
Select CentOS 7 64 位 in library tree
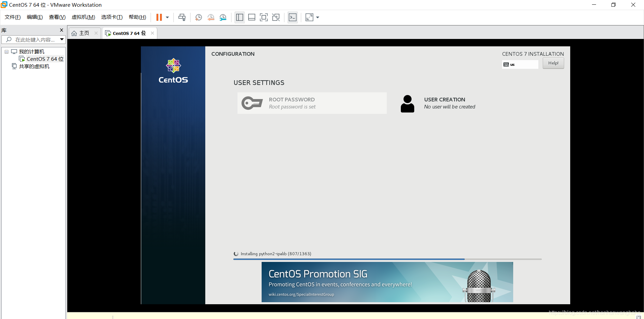[45, 59]
